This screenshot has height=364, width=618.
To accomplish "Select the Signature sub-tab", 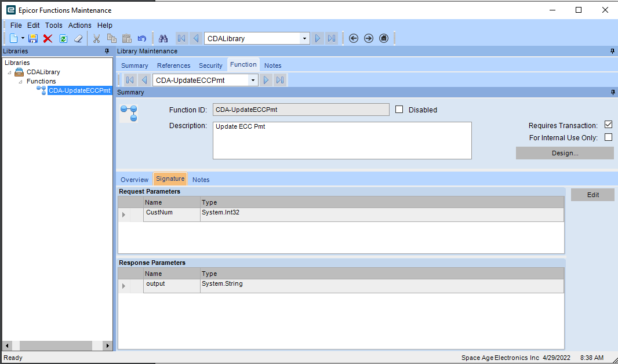I will tap(170, 179).
